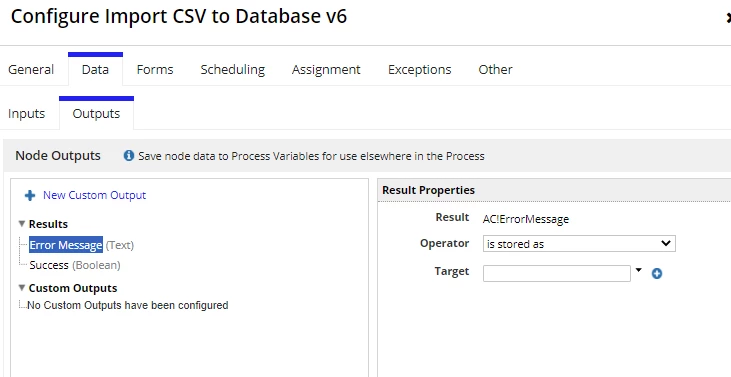Open the Other tab

click(x=495, y=69)
